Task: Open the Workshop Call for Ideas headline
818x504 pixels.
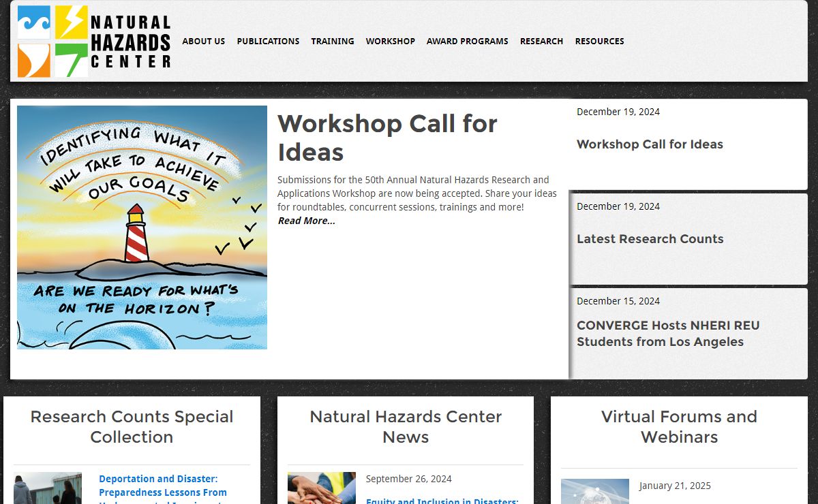Action: coord(387,138)
